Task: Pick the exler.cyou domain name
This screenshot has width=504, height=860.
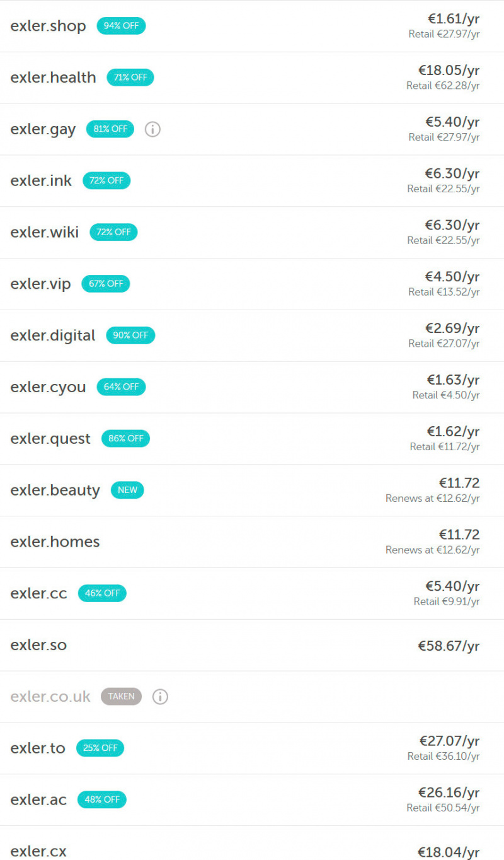Action: (48, 387)
